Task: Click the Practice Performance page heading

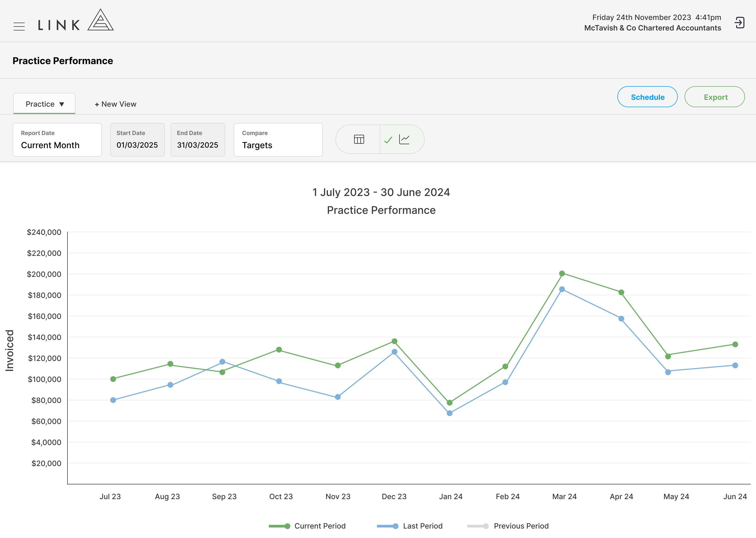Action: pyautogui.click(x=63, y=61)
